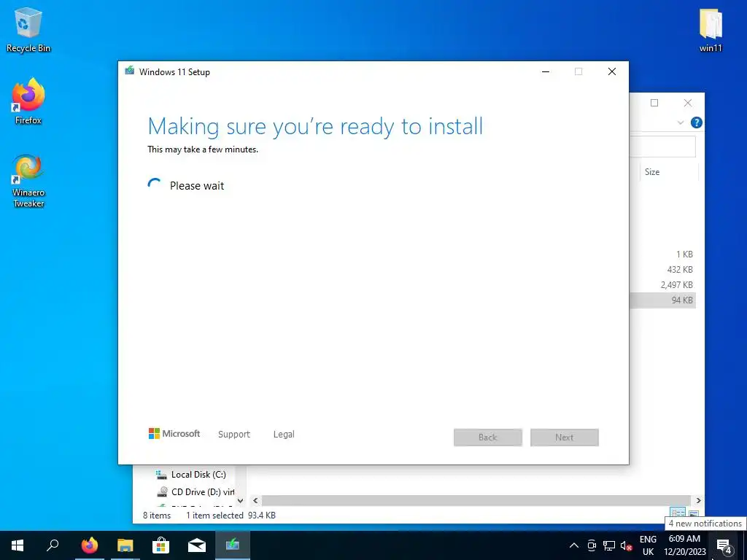Click the horizontal scrollbar left arrow
The height and width of the screenshot is (560, 747).
256,500
